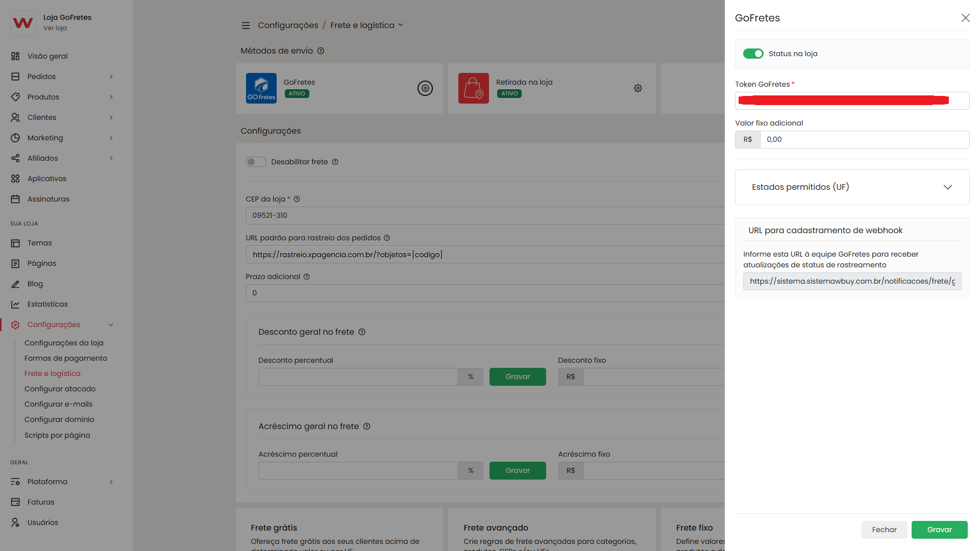Click help icon next to CEP da loja
The image size is (980, 551).
click(297, 199)
